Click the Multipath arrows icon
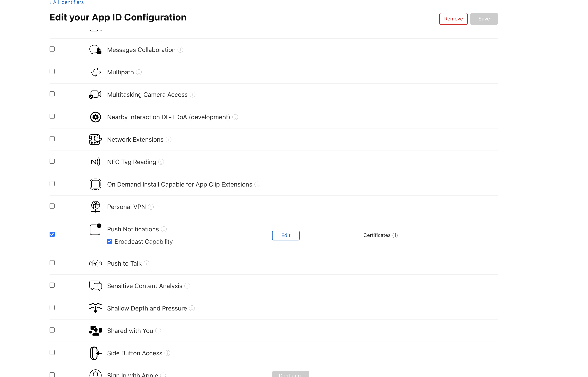The image size is (588, 377). [x=95, y=72]
